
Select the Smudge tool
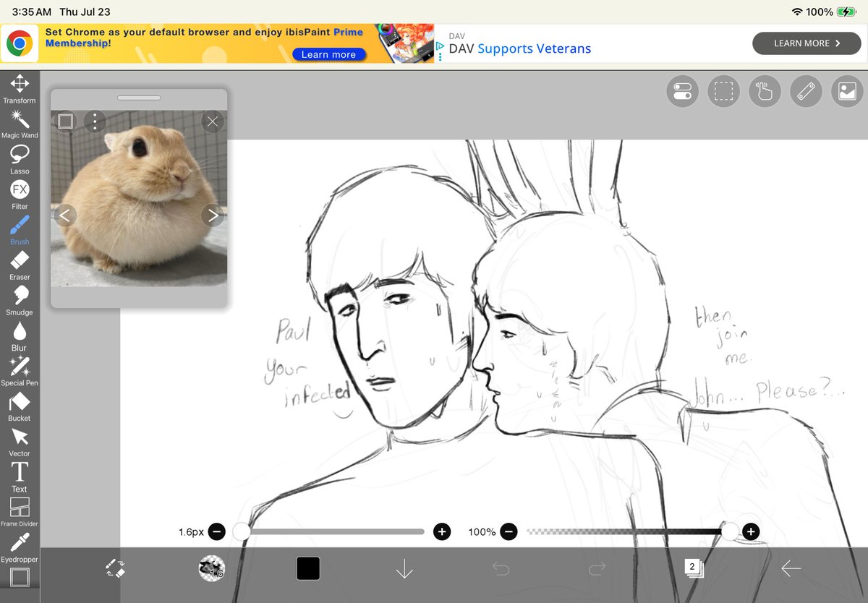20,300
